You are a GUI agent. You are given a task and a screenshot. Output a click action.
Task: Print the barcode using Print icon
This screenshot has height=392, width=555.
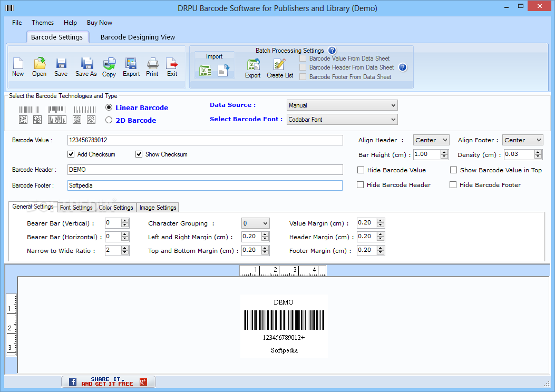click(x=152, y=64)
